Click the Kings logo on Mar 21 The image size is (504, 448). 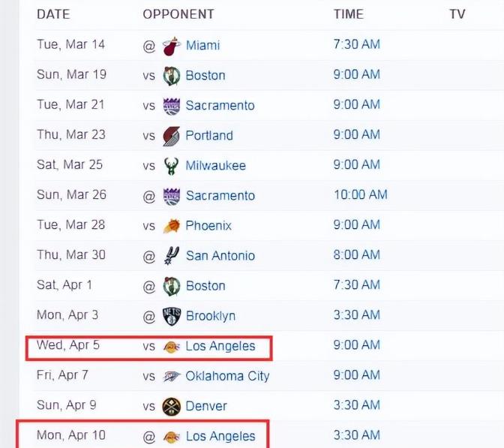click(x=172, y=106)
